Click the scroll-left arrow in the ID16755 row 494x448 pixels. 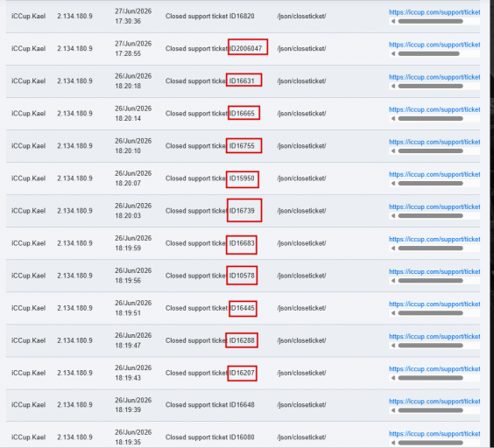393,151
